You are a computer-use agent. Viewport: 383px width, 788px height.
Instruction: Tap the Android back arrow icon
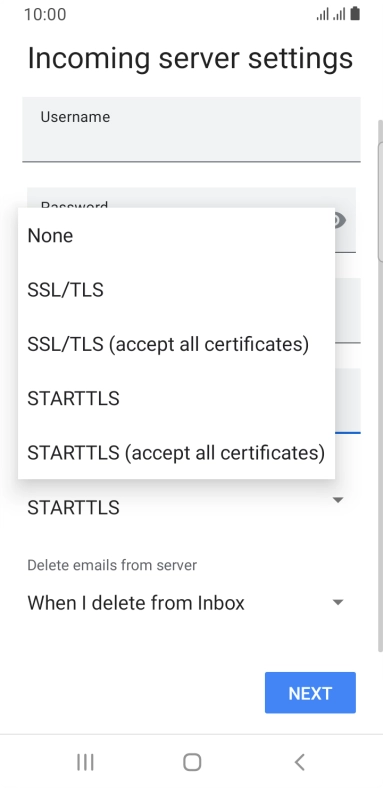(300, 762)
